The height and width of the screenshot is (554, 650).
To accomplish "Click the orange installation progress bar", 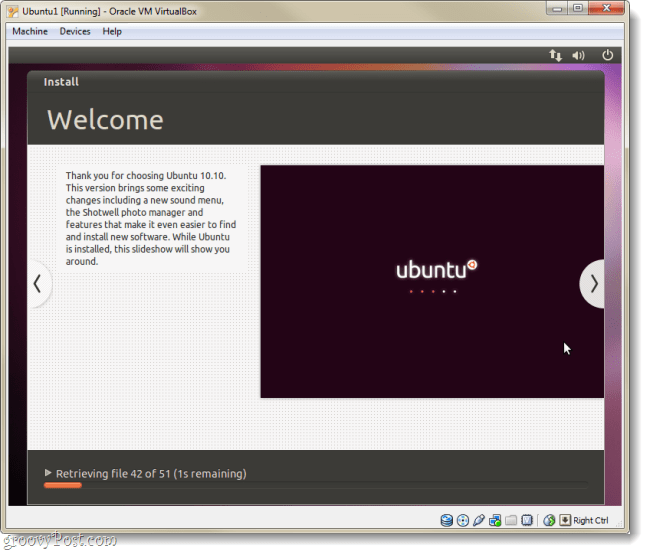I will [x=63, y=485].
